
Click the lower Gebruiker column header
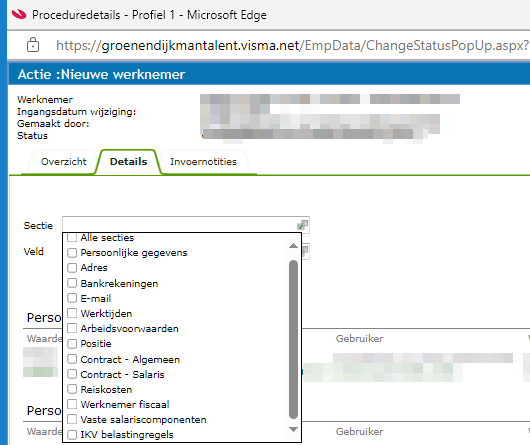point(359,431)
